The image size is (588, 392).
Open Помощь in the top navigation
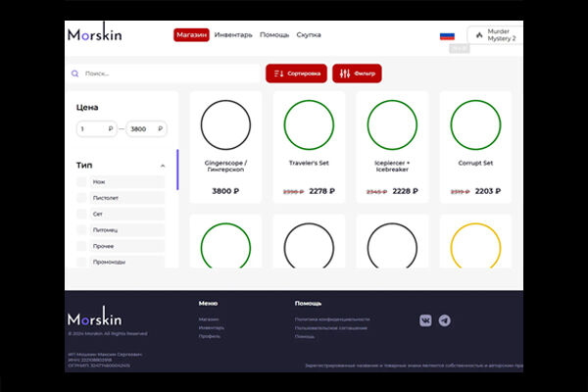274,35
